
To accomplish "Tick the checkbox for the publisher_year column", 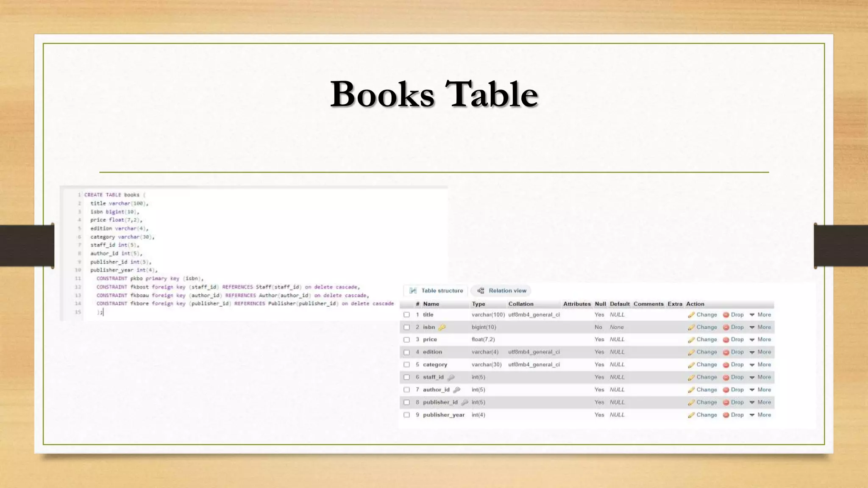I will [407, 415].
